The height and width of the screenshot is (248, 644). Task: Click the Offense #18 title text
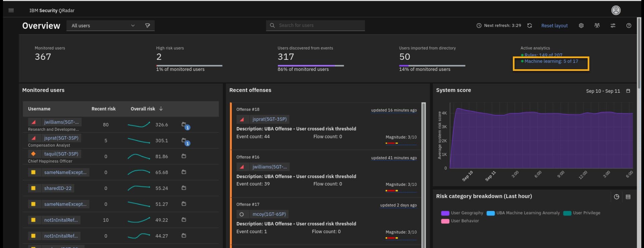point(248,110)
